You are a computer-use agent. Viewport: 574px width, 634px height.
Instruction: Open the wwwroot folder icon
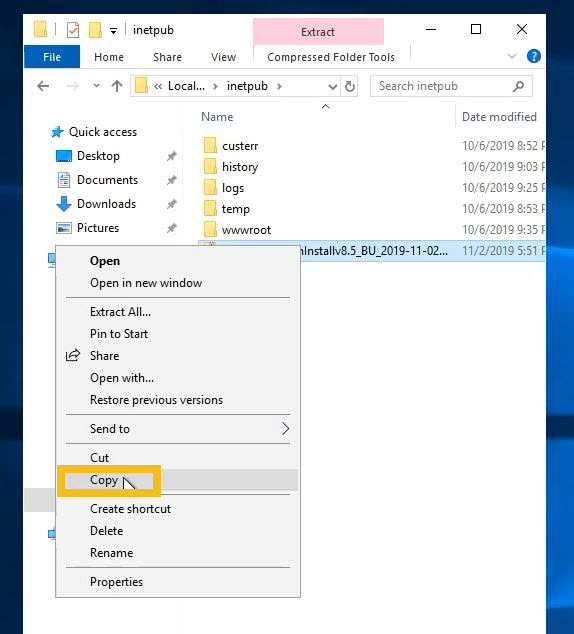210,230
